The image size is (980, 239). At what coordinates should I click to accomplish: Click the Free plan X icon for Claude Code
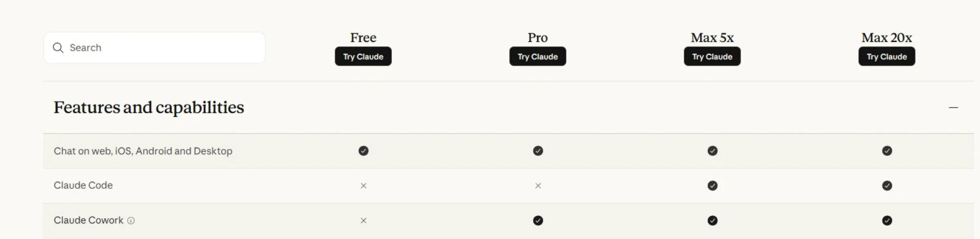click(364, 186)
